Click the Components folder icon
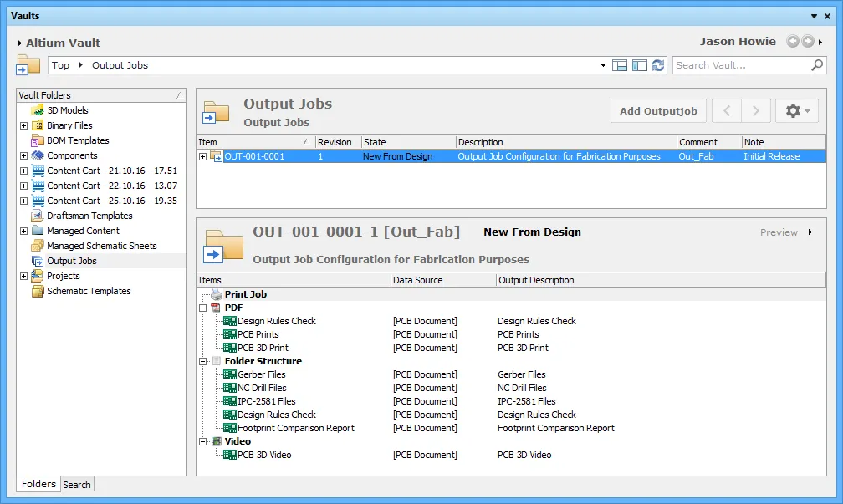 point(38,155)
